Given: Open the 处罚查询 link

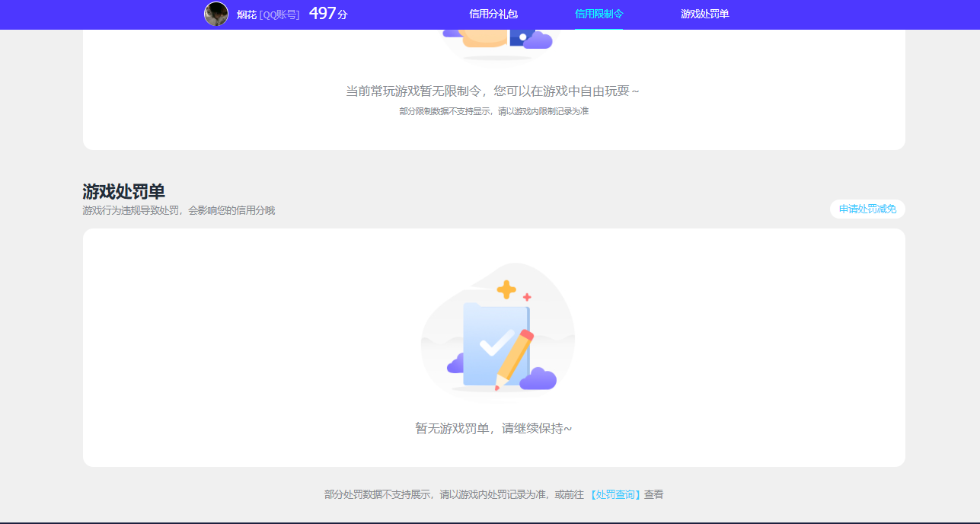Looking at the screenshot, I should click(616, 494).
